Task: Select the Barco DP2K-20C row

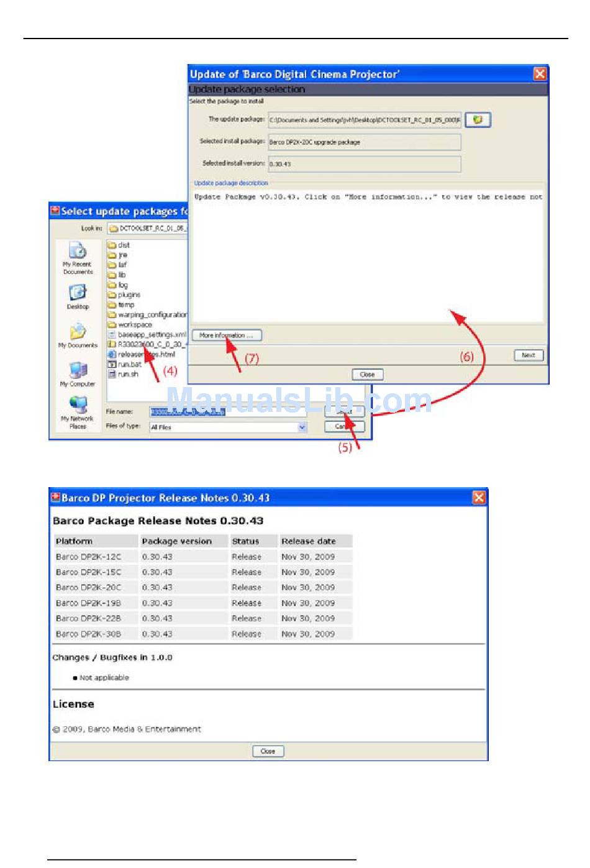Action: click(203, 587)
